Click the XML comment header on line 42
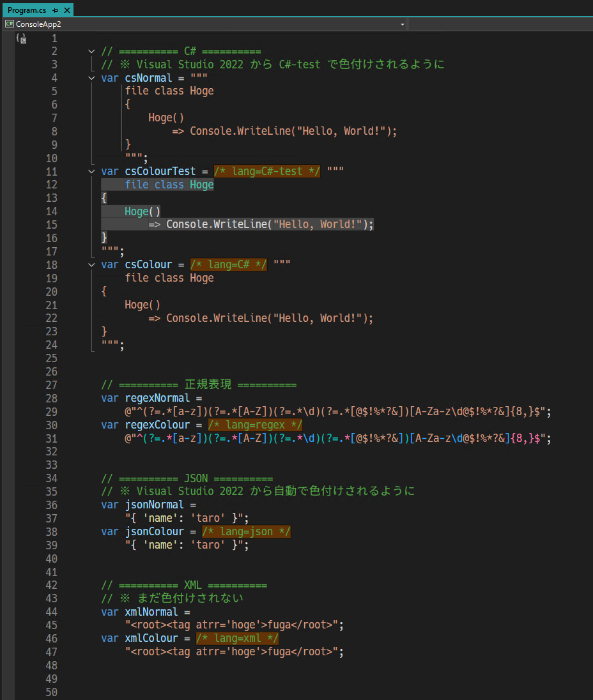Viewport: 593px width, 700px height. coord(184,585)
